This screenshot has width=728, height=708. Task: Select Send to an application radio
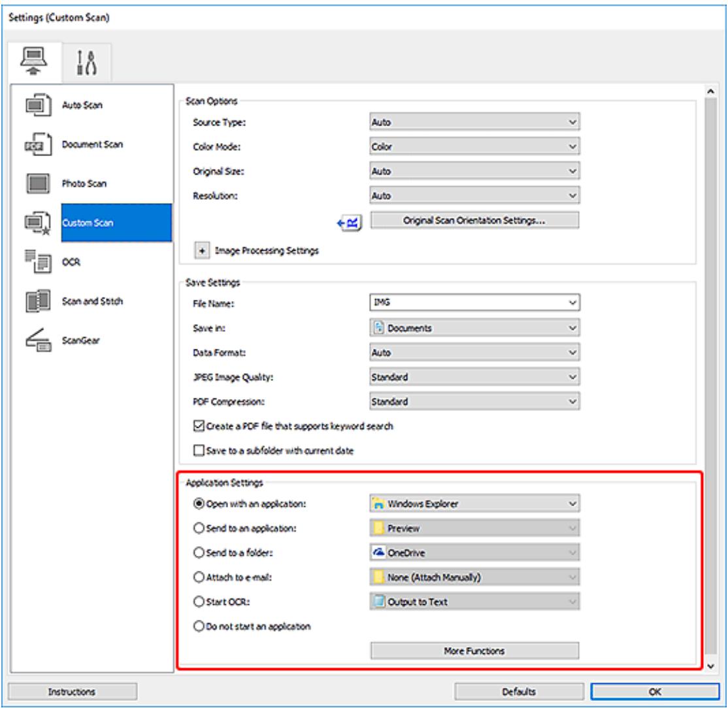[199, 528]
